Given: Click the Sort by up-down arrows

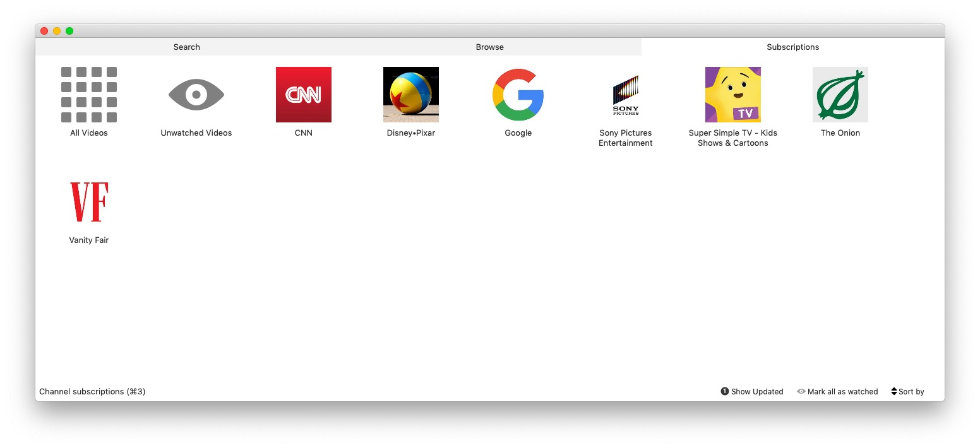Looking at the screenshot, I should click(894, 392).
